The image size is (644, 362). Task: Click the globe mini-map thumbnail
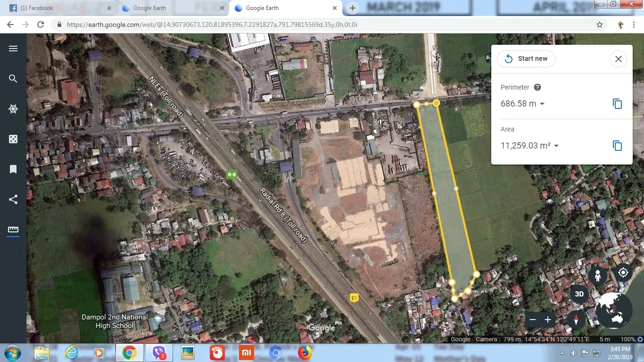613,310
